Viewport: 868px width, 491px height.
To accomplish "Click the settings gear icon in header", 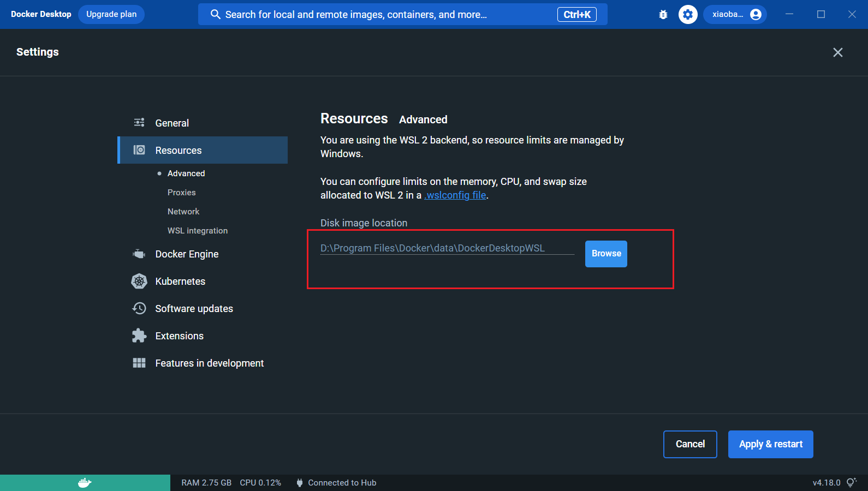I will [x=688, y=15].
